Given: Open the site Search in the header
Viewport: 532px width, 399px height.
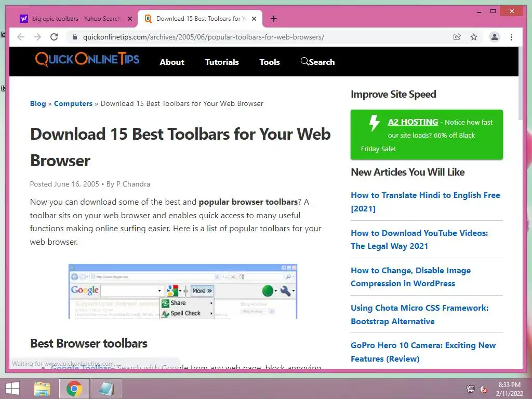Looking at the screenshot, I should (x=317, y=62).
